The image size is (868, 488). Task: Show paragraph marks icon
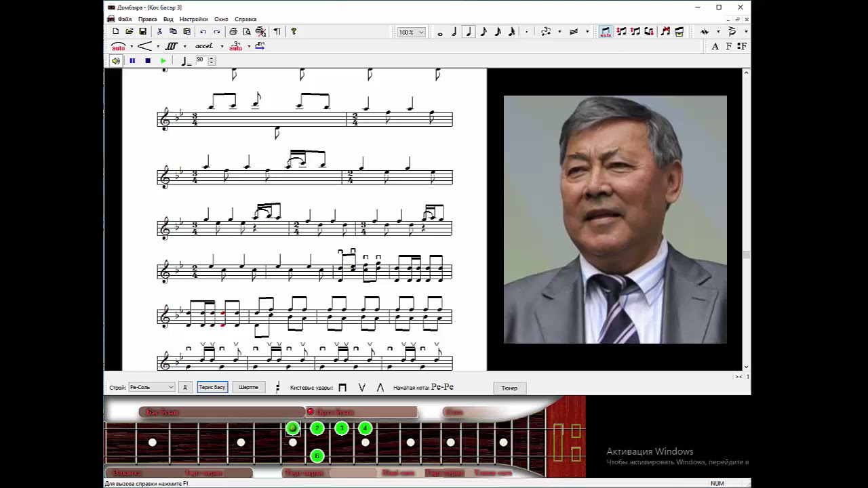277,32
